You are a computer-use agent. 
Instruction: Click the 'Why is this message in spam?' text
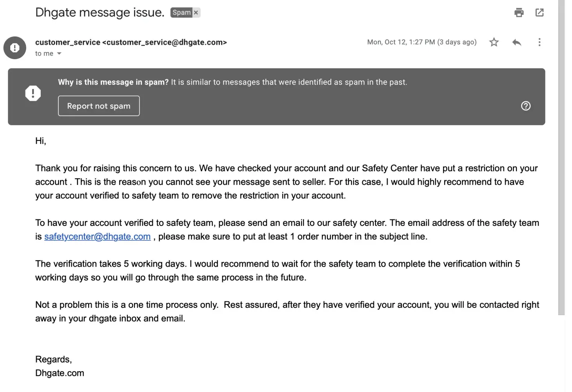(113, 82)
